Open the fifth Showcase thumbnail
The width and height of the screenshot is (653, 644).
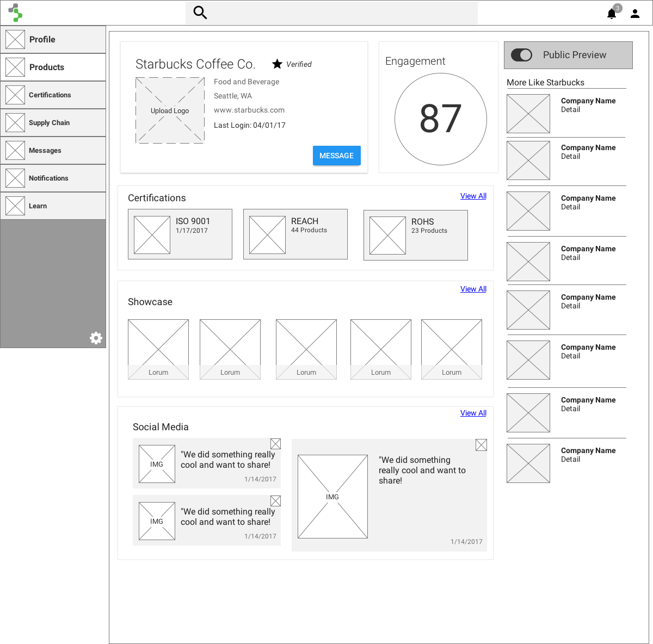click(x=452, y=349)
